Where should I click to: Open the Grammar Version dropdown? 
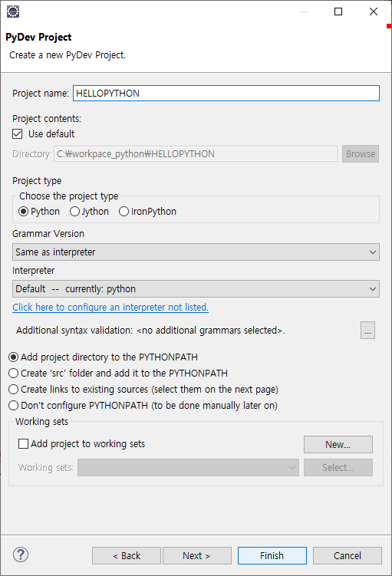tap(196, 252)
